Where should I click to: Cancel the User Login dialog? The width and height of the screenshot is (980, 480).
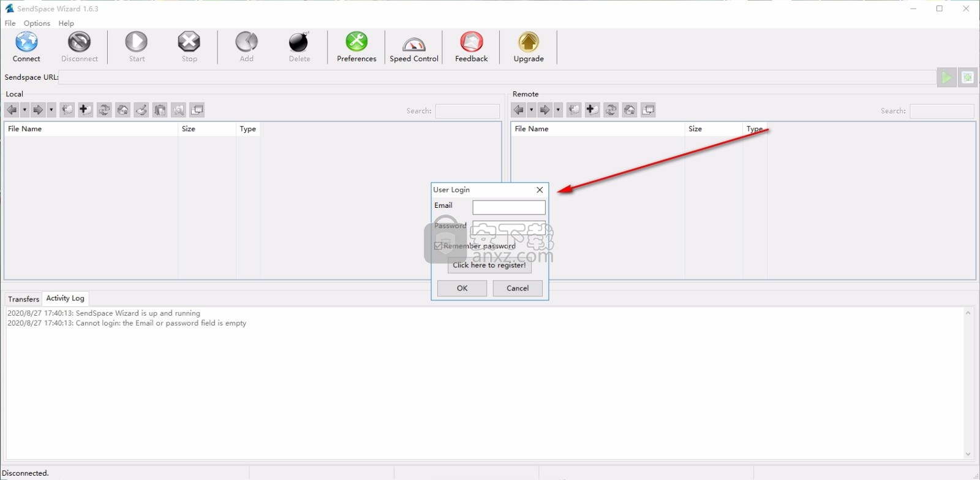[518, 288]
